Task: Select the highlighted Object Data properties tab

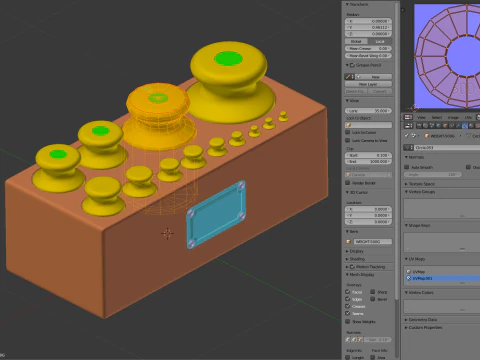Action: (465, 126)
